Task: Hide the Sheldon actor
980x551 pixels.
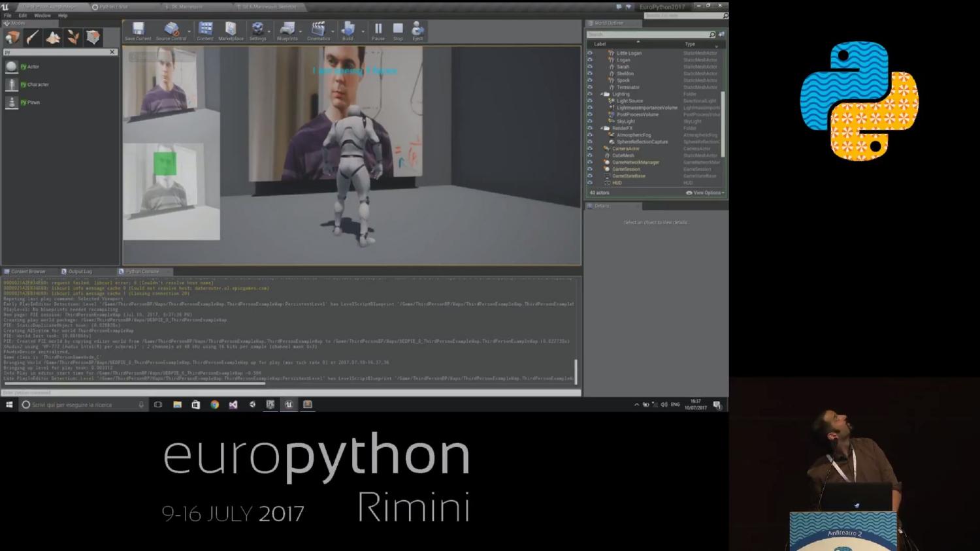Action: pos(590,74)
